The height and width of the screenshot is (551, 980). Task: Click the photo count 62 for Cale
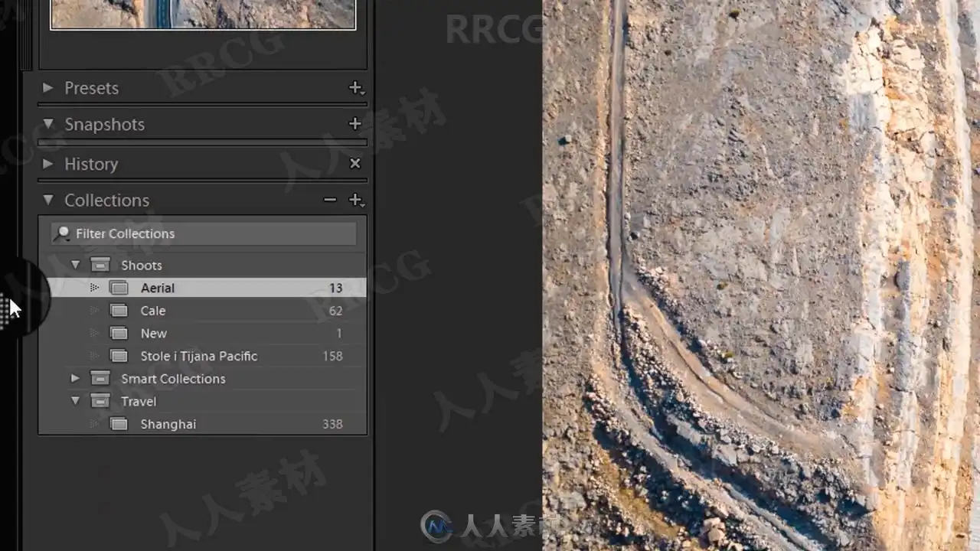(335, 311)
